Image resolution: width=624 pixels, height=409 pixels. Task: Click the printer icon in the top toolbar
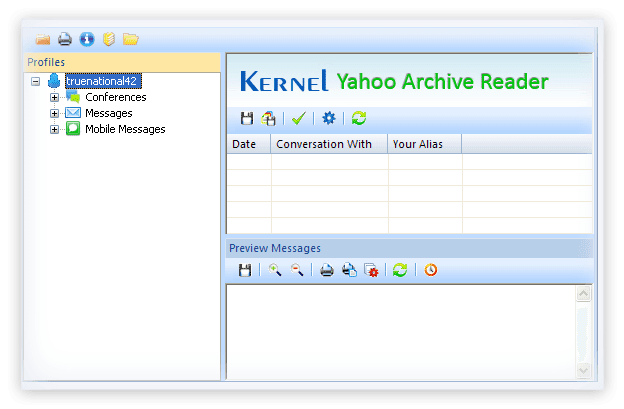click(65, 39)
